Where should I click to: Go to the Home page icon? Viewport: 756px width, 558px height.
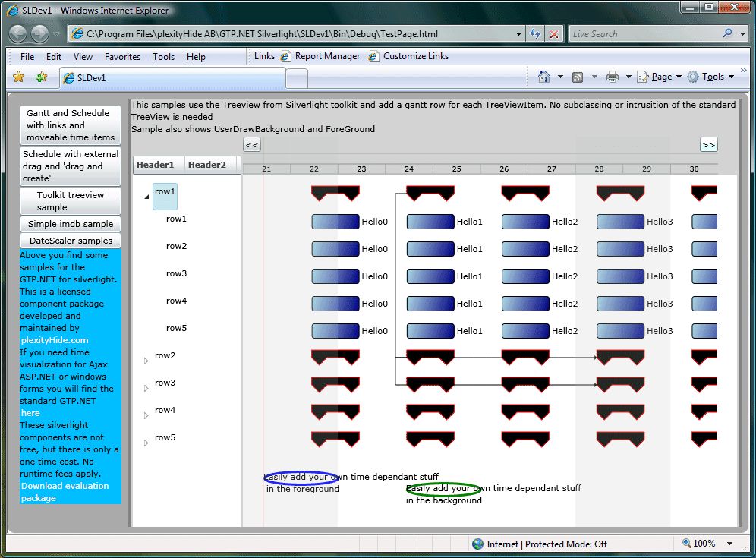(x=544, y=77)
